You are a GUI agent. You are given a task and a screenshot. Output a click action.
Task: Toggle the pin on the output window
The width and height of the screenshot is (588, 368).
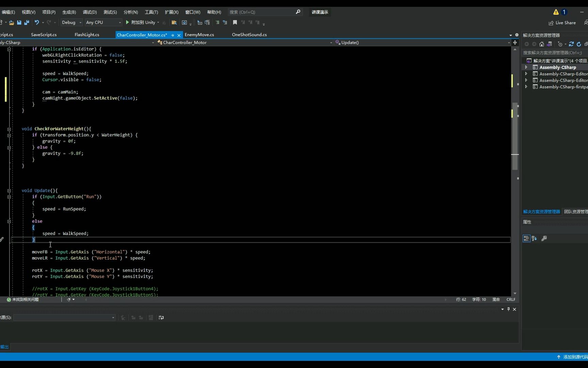click(x=508, y=309)
